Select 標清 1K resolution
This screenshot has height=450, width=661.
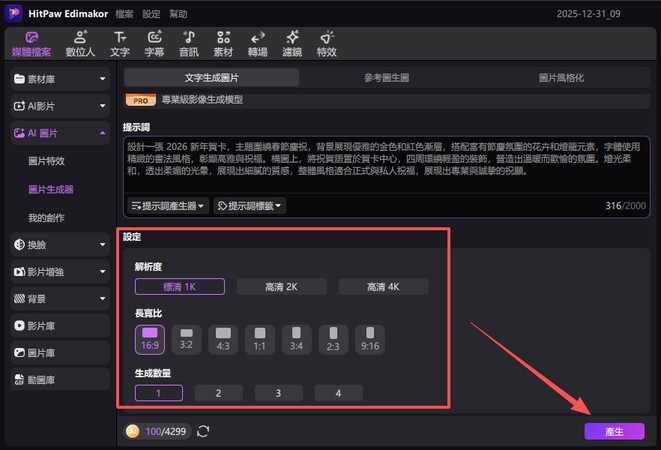coord(180,287)
